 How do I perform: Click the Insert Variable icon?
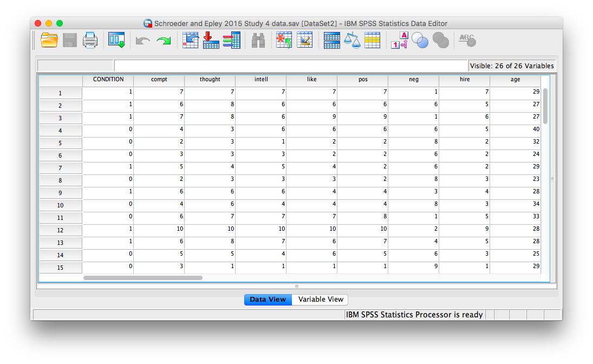[x=304, y=40]
